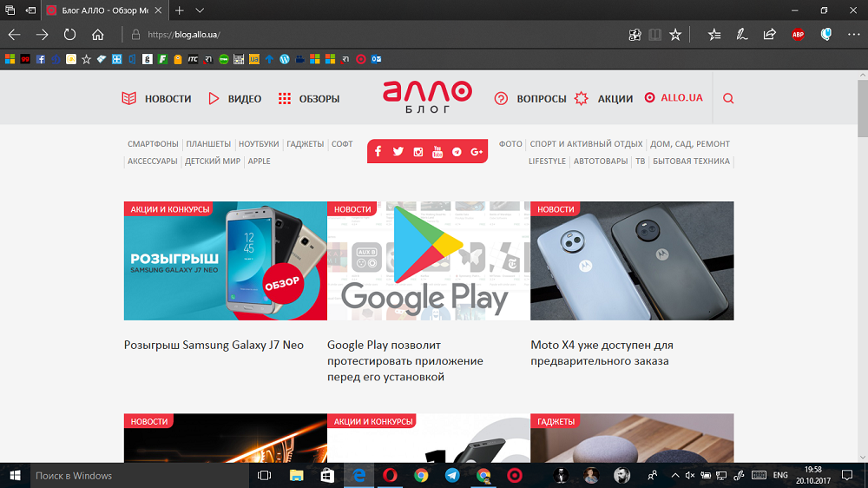The height and width of the screenshot is (488, 868).
Task: Open Reading view book icon in address bar
Action: point(654,35)
